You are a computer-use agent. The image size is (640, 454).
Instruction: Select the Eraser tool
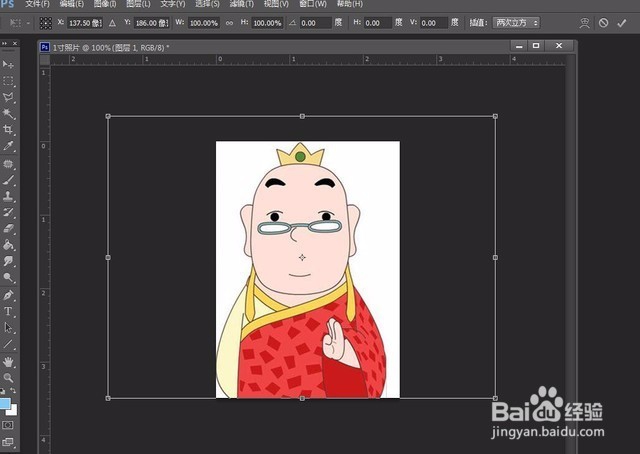8,229
